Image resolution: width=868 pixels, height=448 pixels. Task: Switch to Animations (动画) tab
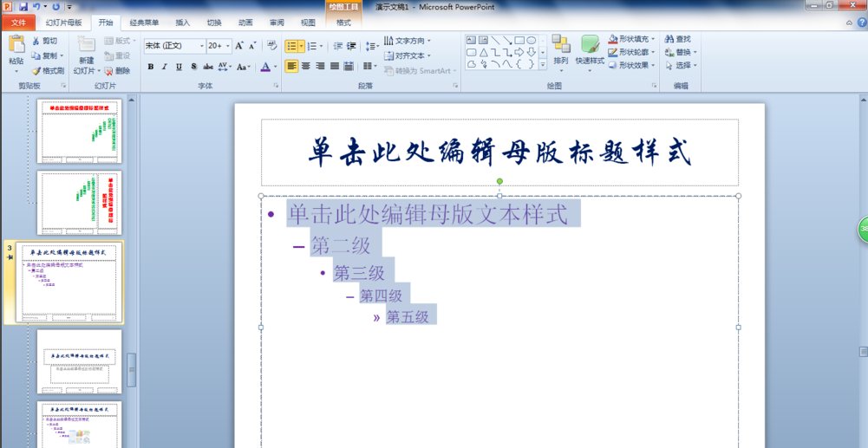[x=245, y=23]
